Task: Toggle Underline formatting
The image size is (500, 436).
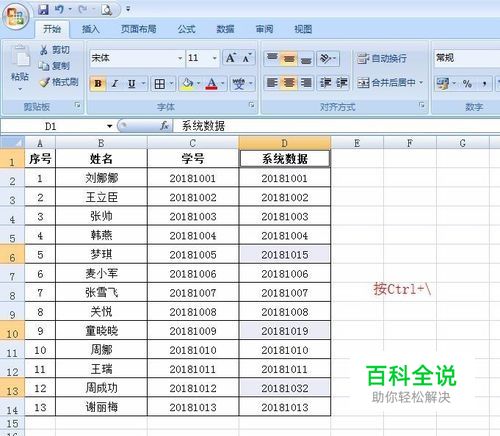Action: [x=132, y=83]
